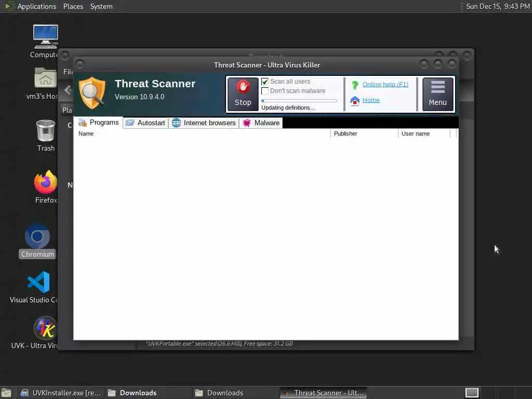The height and width of the screenshot is (399, 532).
Task: Select the Threat Scanner taskbar entry
Action: [323, 393]
